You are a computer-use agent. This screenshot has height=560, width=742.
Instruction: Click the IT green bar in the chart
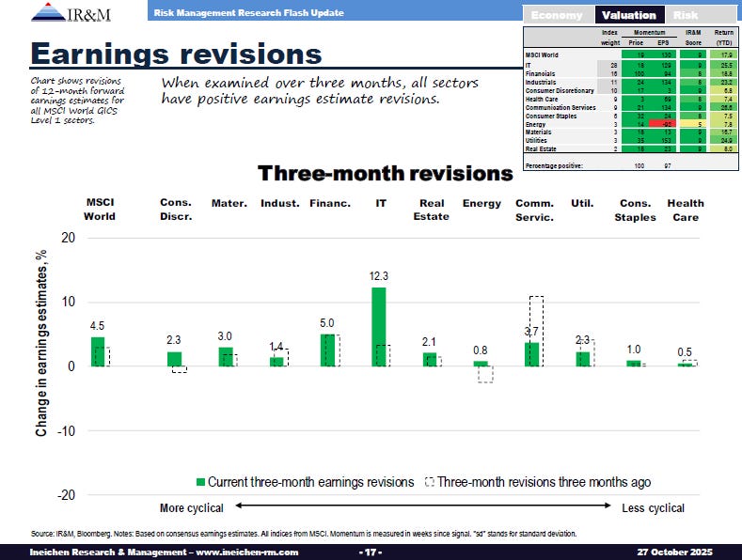[379, 327]
